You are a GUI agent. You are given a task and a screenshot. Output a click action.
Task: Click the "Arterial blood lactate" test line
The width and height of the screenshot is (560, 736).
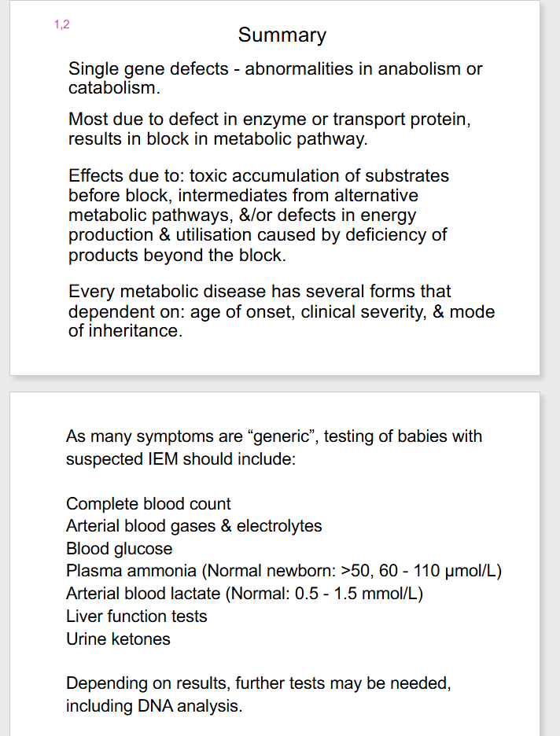245,594
